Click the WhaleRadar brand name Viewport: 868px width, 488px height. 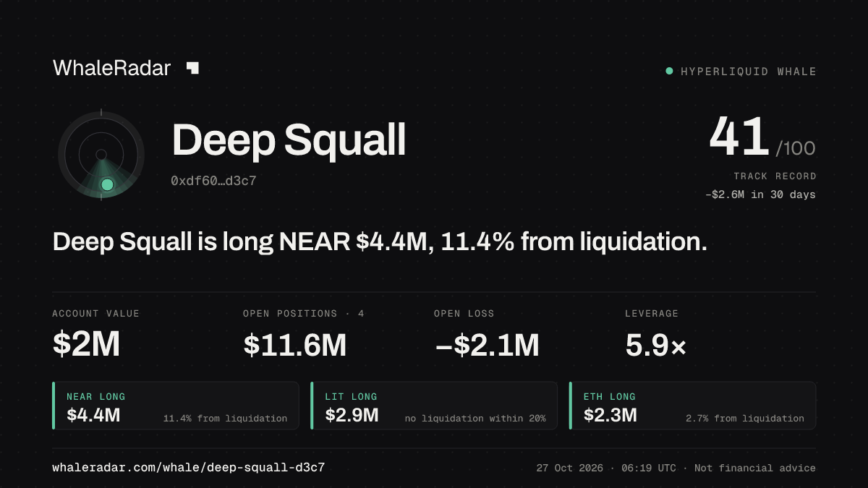(111, 68)
